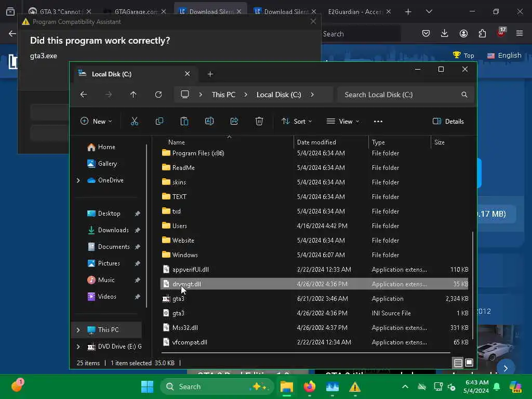Image resolution: width=532 pixels, height=399 pixels.
Task: Open Firefox account icon
Action: coord(463,33)
